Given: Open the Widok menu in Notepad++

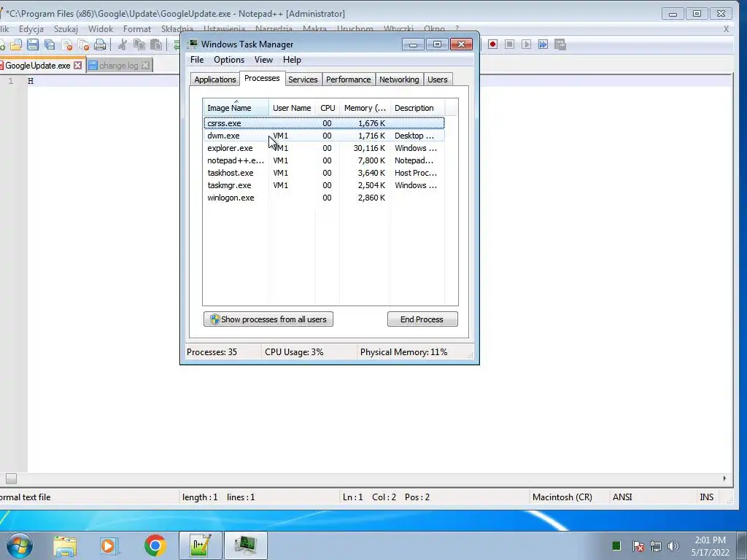Looking at the screenshot, I should [101, 29].
